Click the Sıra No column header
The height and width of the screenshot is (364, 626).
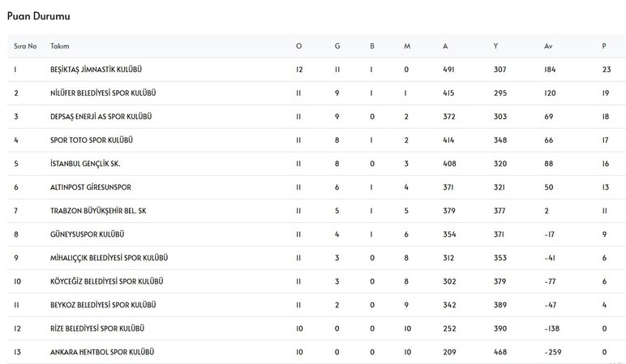(x=25, y=46)
